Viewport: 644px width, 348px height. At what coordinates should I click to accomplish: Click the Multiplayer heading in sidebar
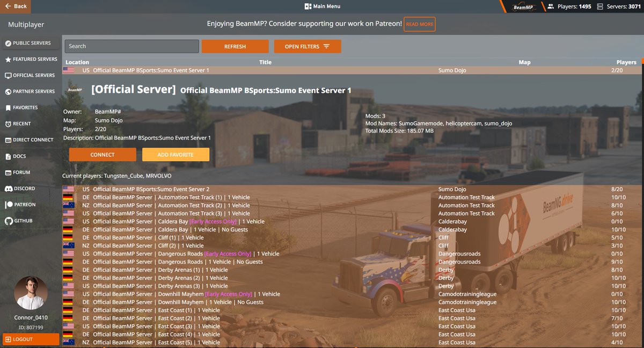click(26, 25)
